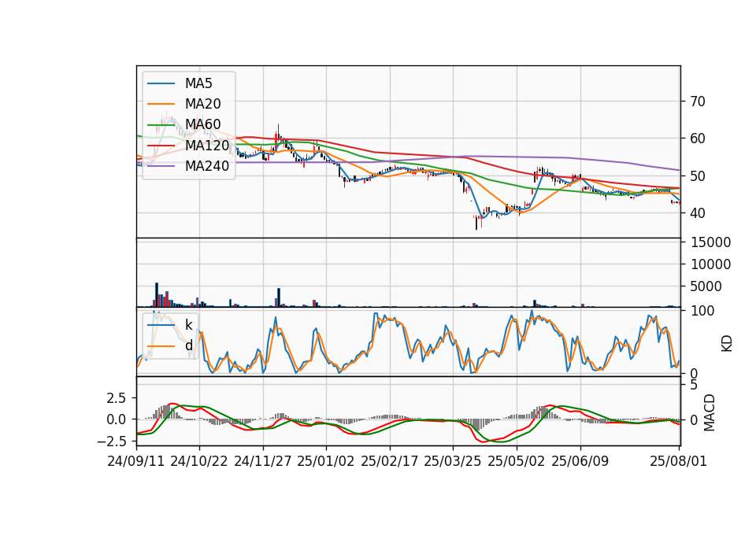Click the price axis value 60
756x543 pixels.
tap(697, 139)
